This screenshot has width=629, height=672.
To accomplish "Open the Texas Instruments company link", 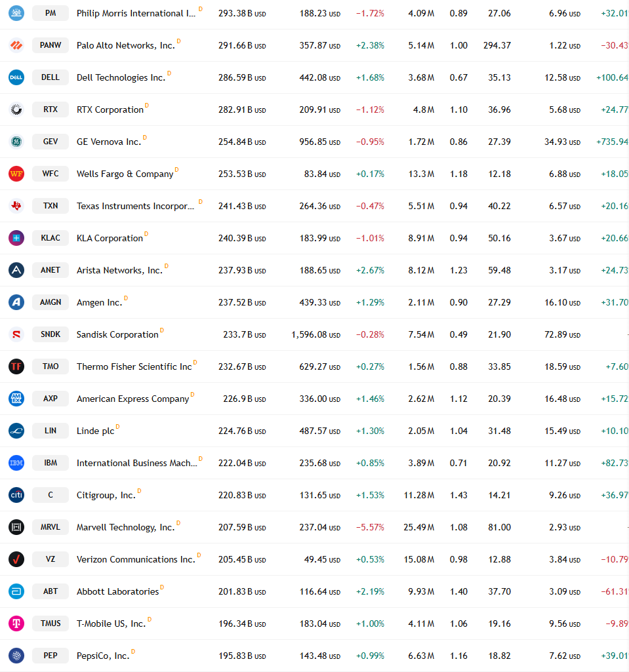I will click(x=136, y=207).
